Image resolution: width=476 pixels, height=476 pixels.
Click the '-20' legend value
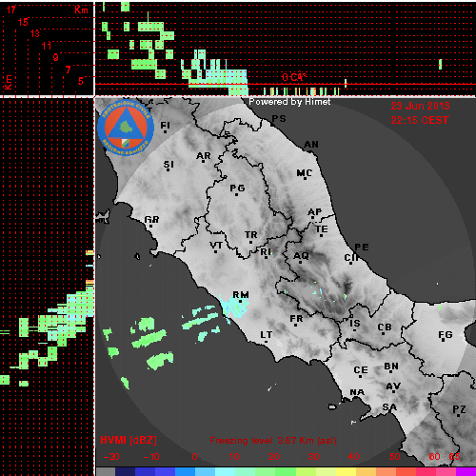point(111,457)
